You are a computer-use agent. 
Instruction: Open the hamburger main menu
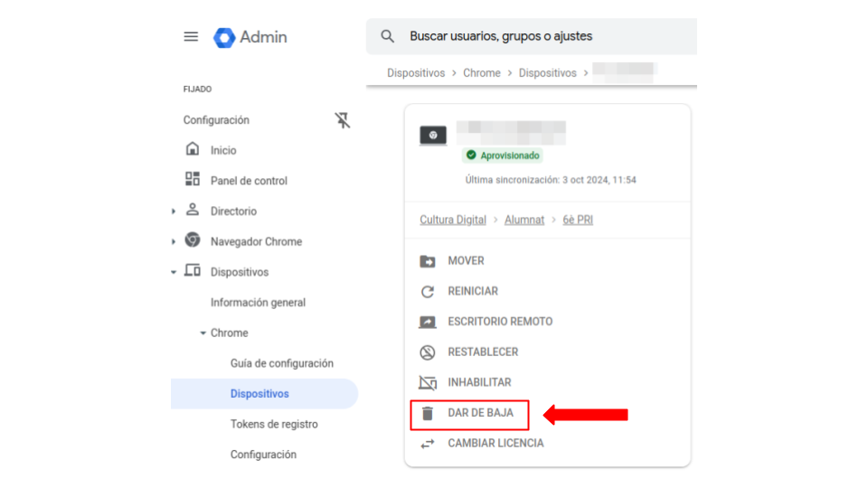click(x=191, y=37)
